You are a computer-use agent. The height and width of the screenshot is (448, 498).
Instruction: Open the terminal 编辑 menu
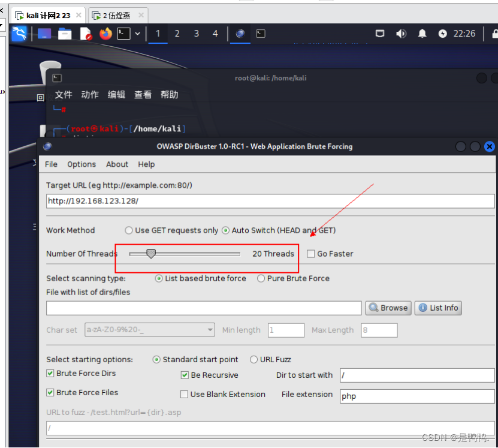click(116, 95)
